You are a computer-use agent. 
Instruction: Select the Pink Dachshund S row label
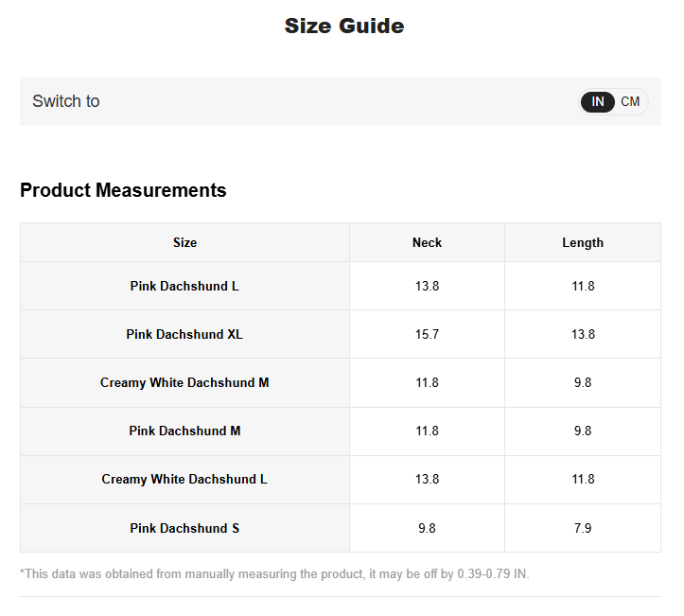184,528
